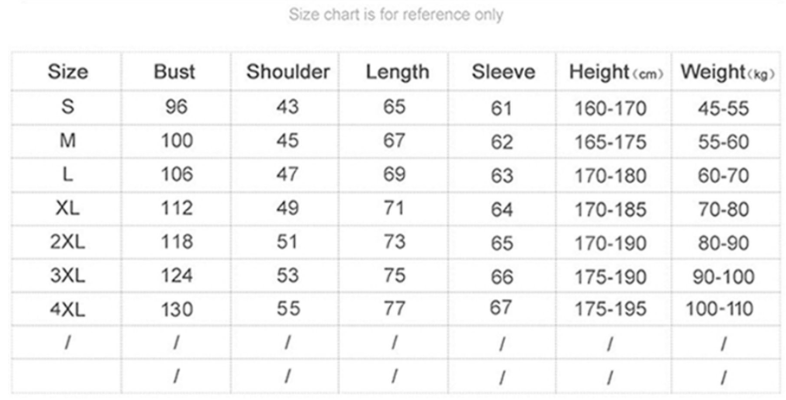Click the bust value 106
Viewport: 786px width, 400px height.
(175, 175)
